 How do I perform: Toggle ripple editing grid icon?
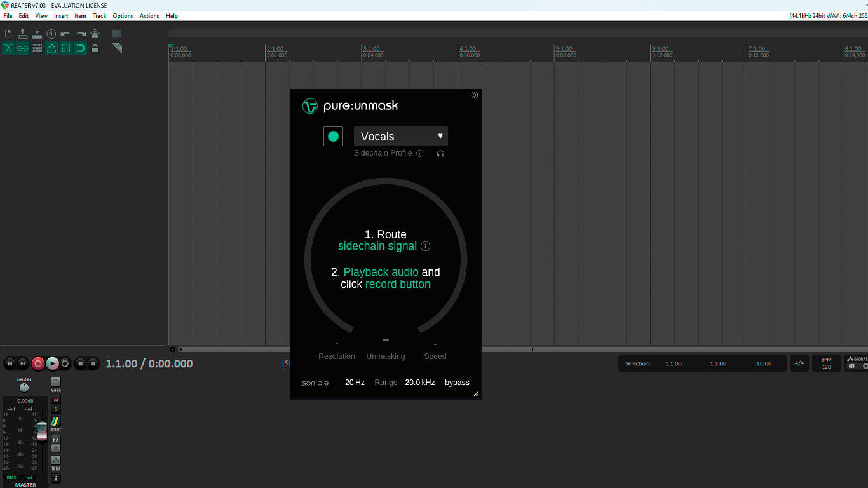coord(37,48)
